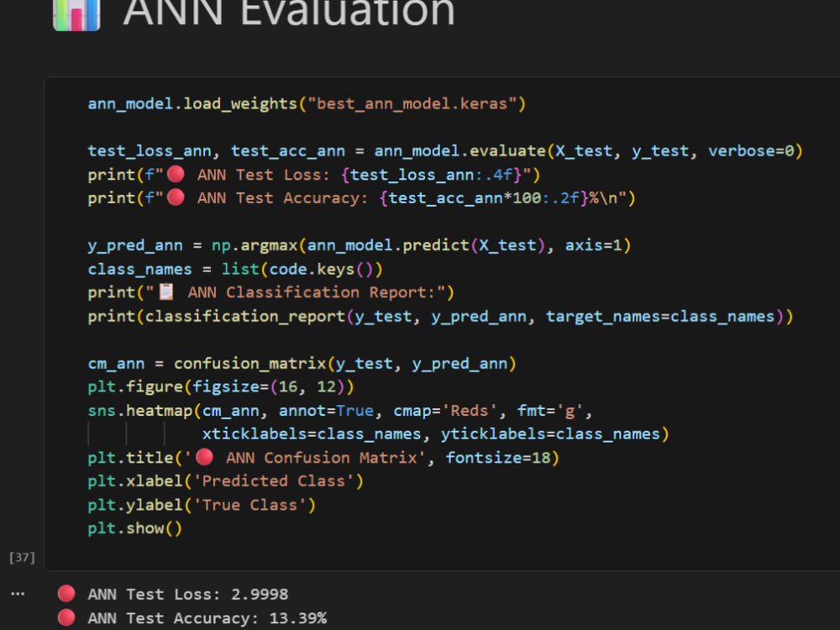Click the sns.heatmap code line
840x630 pixels.
[340, 411]
